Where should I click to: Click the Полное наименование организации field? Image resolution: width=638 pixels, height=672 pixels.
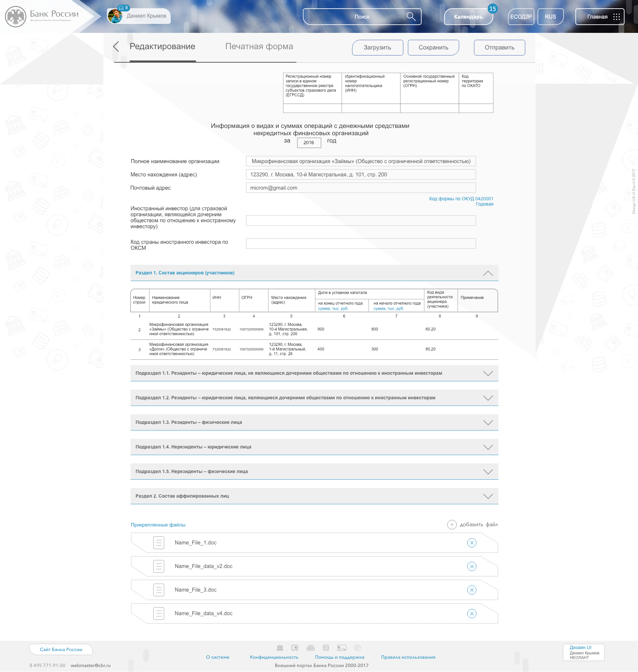361,161
